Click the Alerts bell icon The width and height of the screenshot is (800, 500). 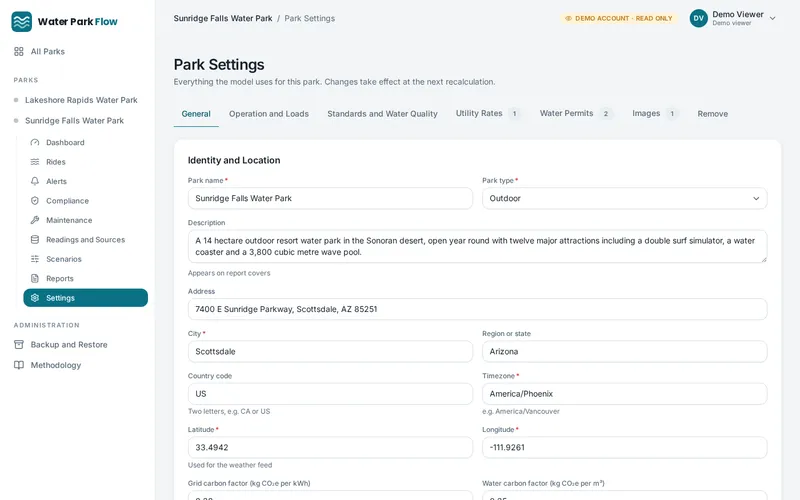coord(35,181)
